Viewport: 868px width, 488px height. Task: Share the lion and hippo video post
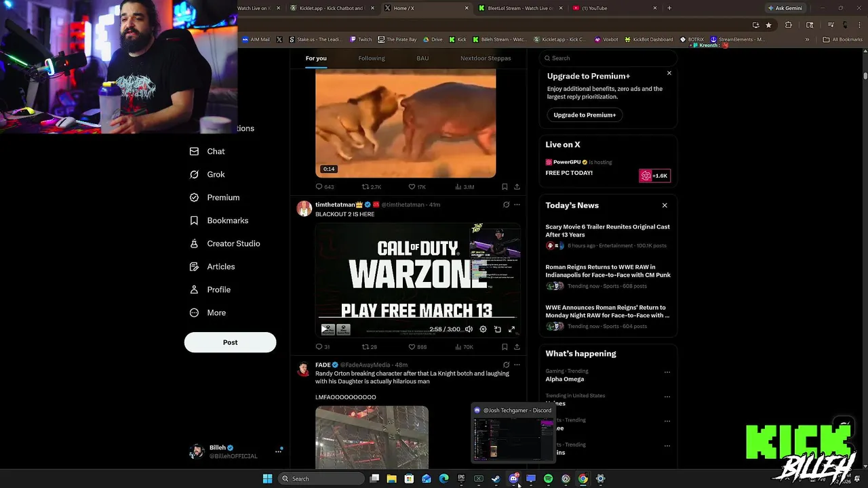click(517, 187)
